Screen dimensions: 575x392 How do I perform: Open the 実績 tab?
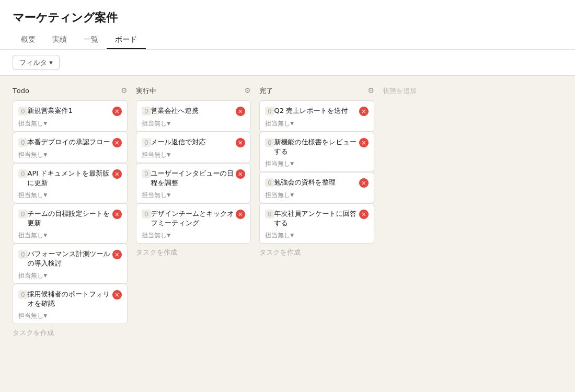coord(60,40)
